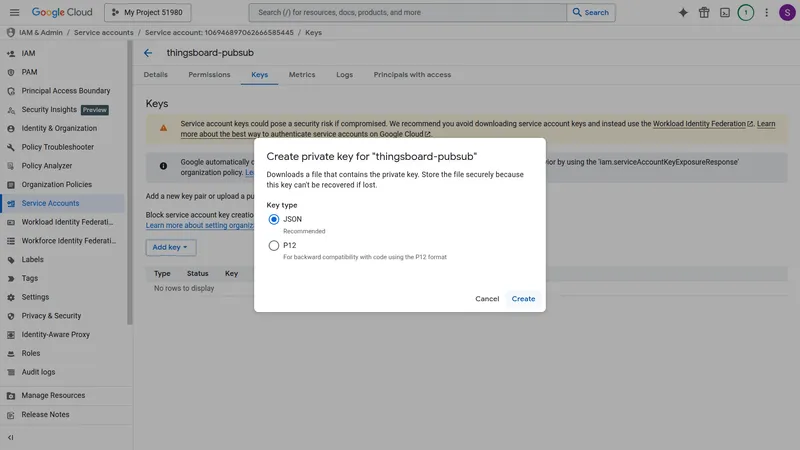Switch to the Metrics tab
This screenshot has width=800, height=450.
[x=302, y=74]
